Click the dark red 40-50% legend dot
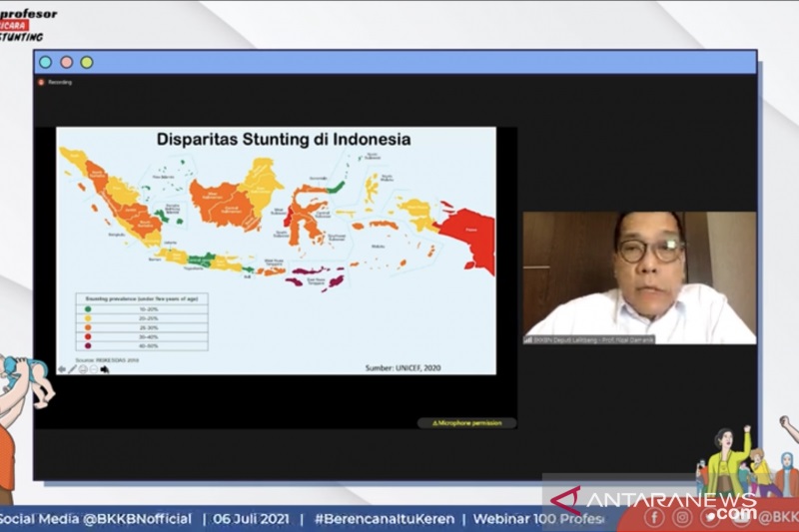Screen dimensions: 799x532 pos(88,346)
